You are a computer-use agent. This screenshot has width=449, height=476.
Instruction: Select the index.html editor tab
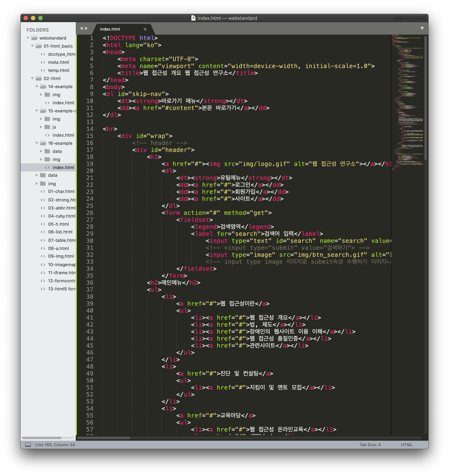(110, 29)
